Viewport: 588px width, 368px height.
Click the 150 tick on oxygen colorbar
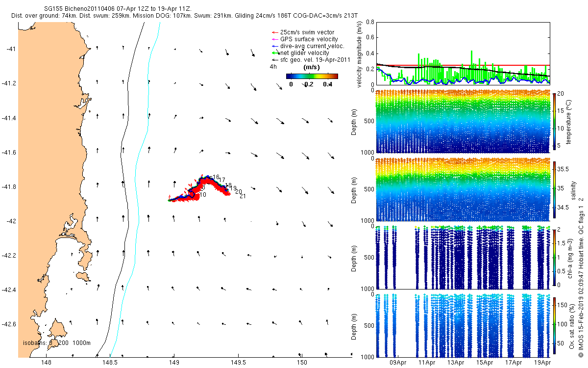(563, 305)
